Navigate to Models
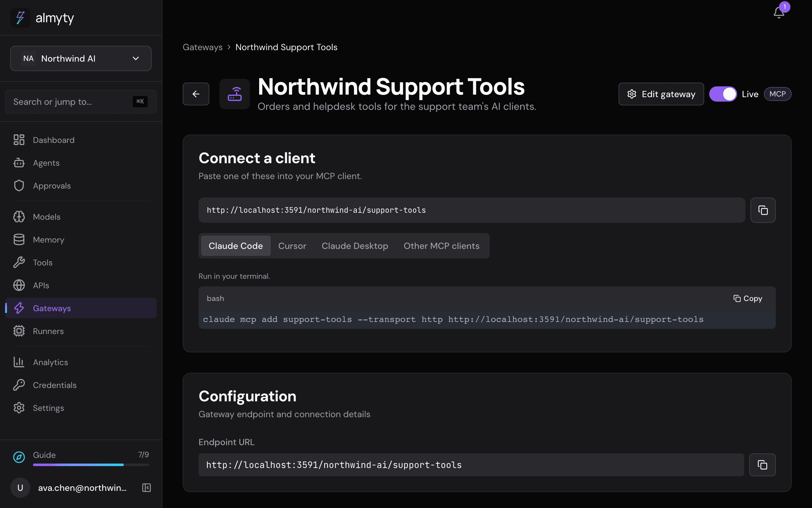812x508 pixels. coord(81,217)
